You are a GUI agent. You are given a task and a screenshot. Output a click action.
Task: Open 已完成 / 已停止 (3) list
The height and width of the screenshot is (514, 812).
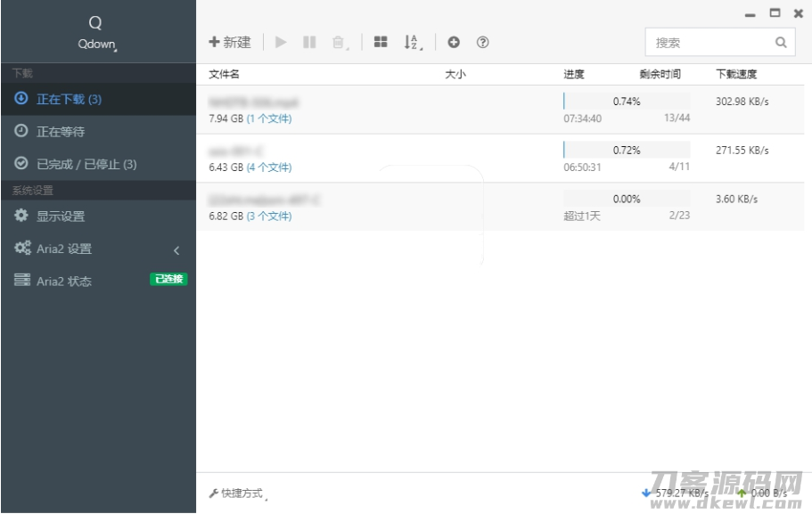click(x=98, y=164)
